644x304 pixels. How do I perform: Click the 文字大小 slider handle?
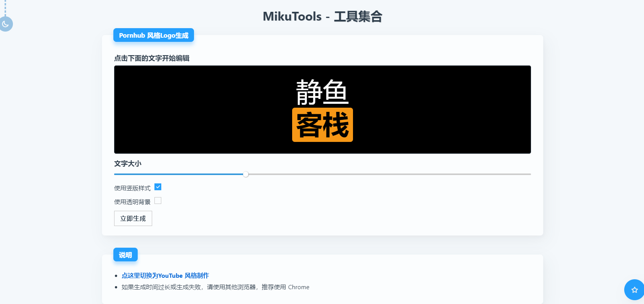click(x=246, y=174)
